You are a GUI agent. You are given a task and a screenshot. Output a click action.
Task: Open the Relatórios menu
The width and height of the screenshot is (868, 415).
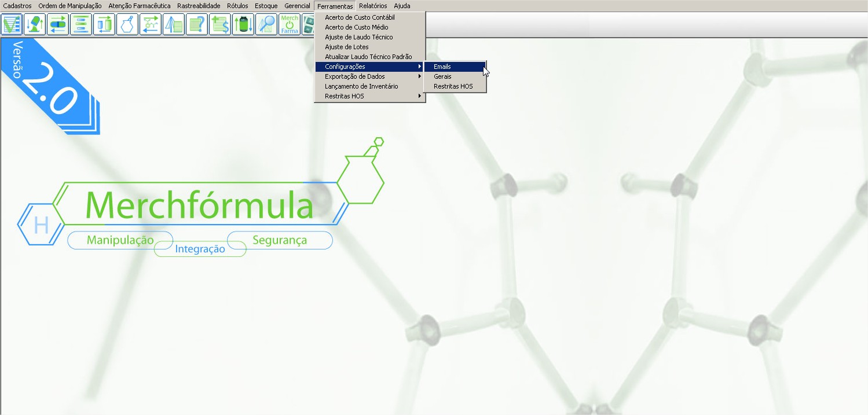click(373, 6)
